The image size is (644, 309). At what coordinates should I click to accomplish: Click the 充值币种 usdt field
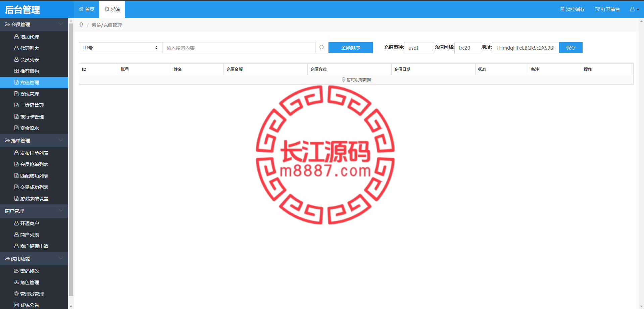[419, 48]
